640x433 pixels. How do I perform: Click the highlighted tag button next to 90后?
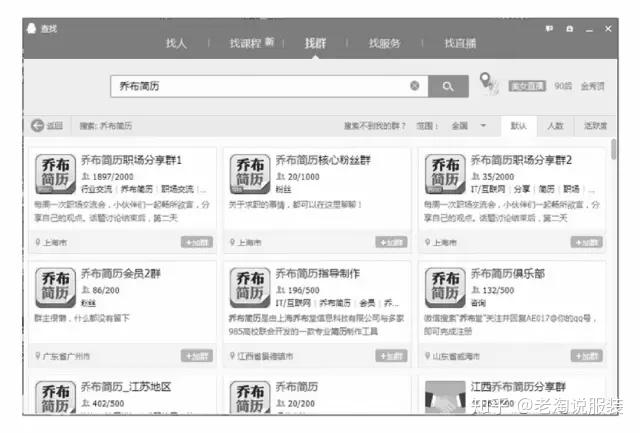point(527,86)
